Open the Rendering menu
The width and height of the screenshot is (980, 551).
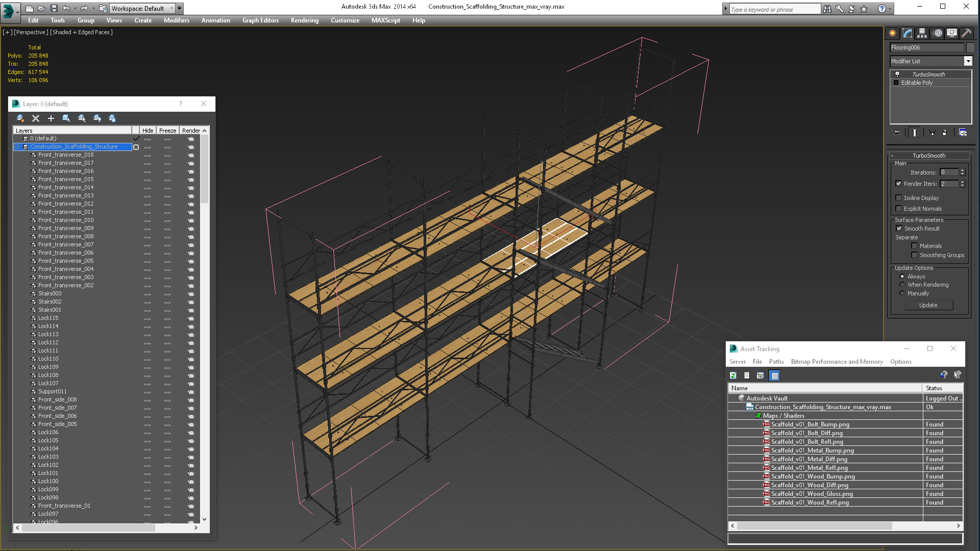(305, 20)
